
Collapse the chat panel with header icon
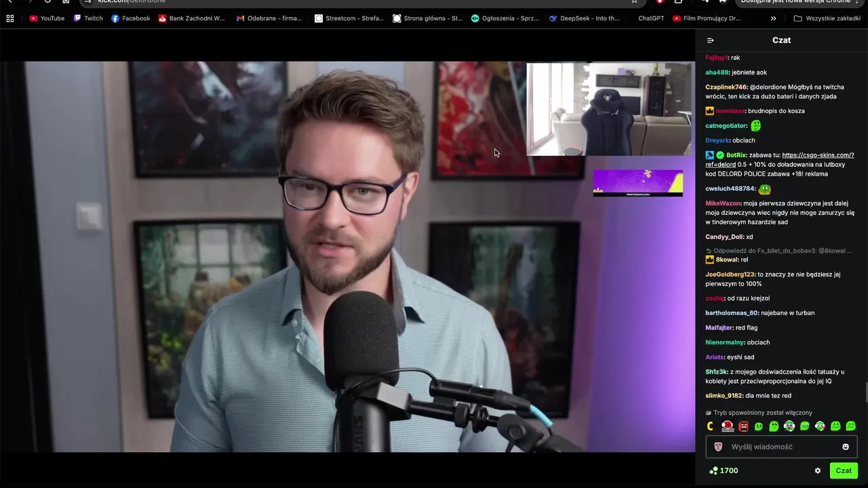[x=710, y=40]
